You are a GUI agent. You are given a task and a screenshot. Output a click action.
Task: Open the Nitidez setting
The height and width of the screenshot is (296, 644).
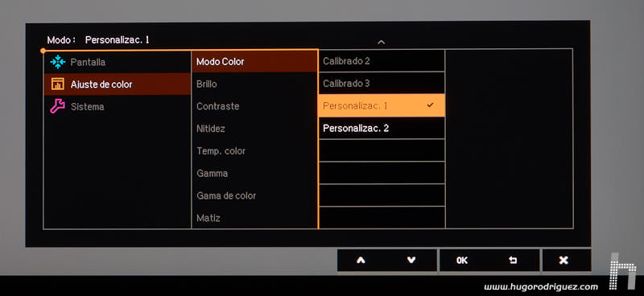click(254, 129)
